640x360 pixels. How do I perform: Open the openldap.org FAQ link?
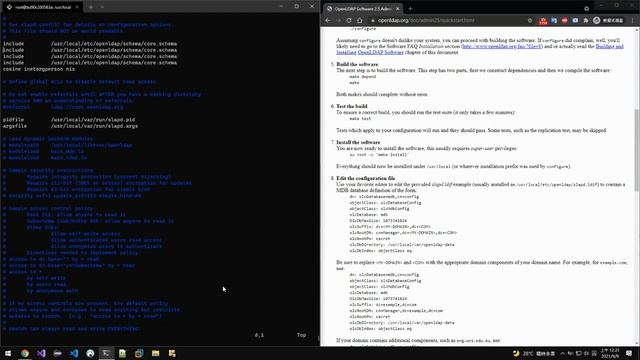(502, 47)
